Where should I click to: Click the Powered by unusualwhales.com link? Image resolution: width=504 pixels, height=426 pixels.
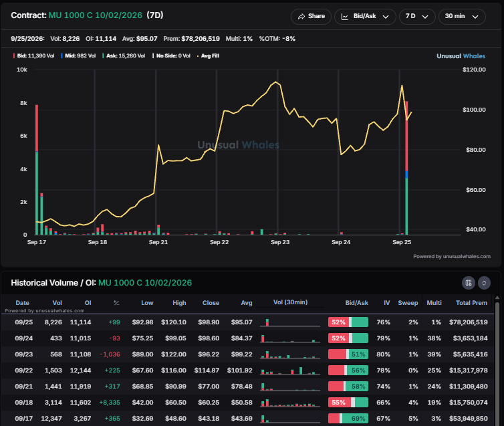[452, 256]
